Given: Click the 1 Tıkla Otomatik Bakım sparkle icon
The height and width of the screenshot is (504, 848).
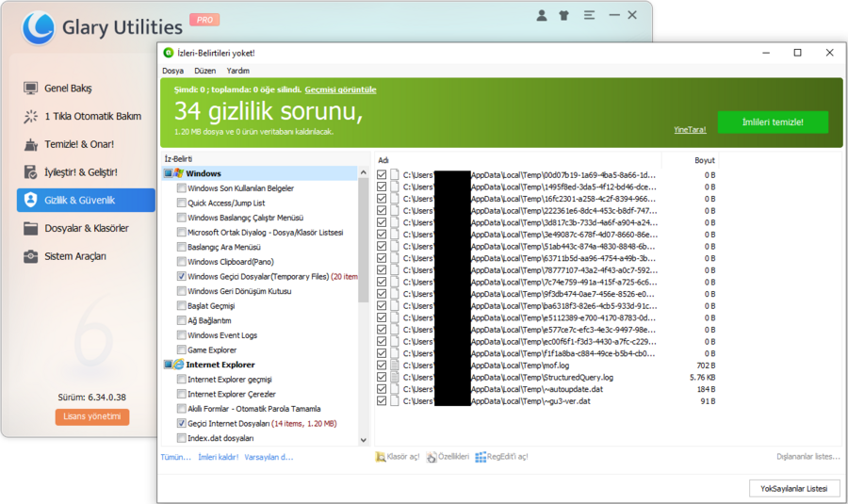Looking at the screenshot, I should (x=31, y=116).
